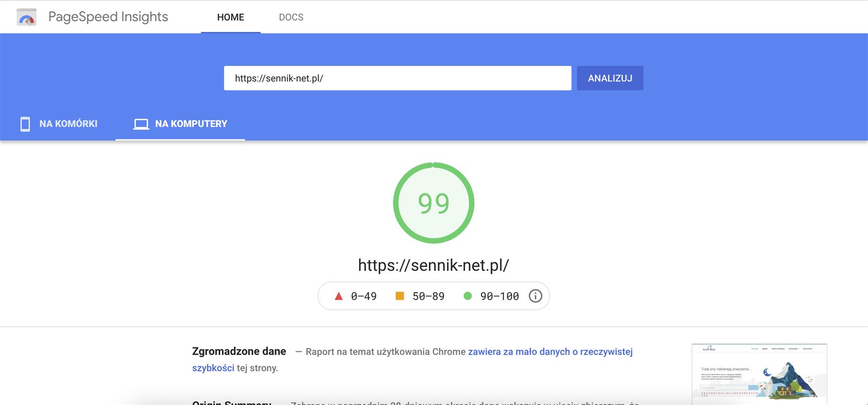Click the orange square 50–89 legend marker
Viewport: 868px width, 405px height.
(400, 296)
